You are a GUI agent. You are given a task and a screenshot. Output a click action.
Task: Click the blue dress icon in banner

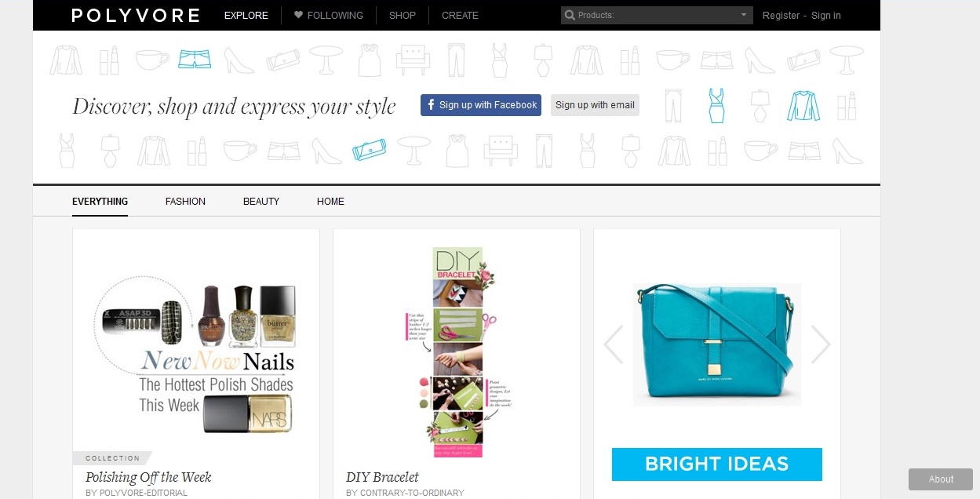click(716, 105)
